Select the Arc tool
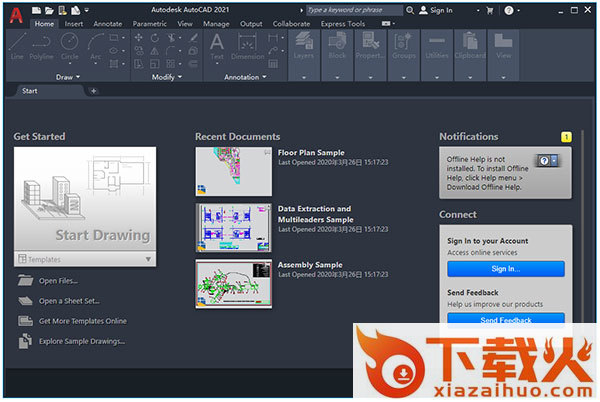The image size is (600, 402). (x=95, y=47)
